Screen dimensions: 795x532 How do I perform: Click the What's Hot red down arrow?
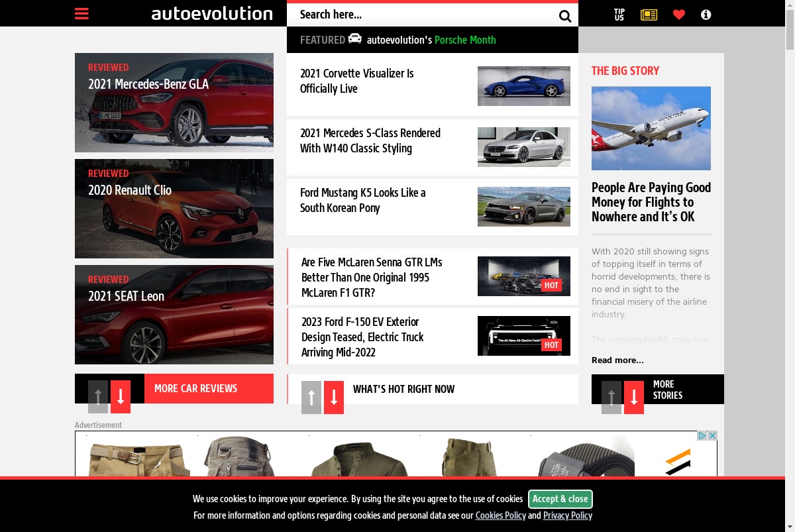pyautogui.click(x=334, y=397)
